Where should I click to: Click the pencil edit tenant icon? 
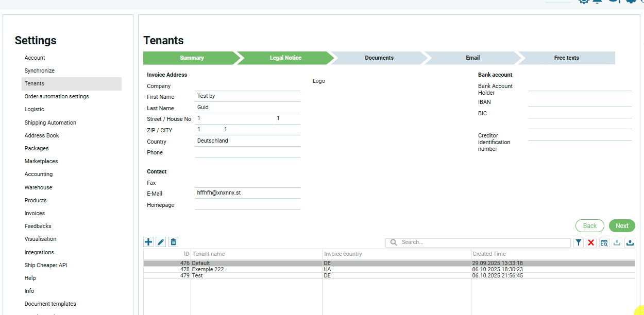click(x=161, y=242)
